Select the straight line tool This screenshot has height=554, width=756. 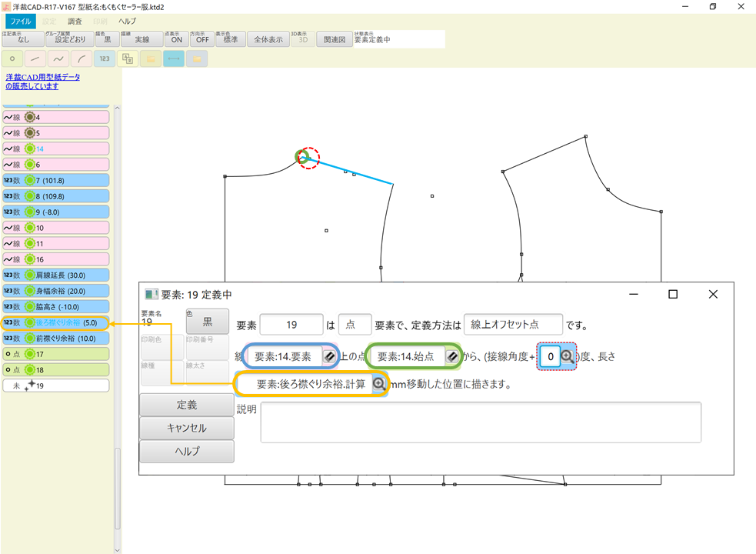tap(35, 58)
